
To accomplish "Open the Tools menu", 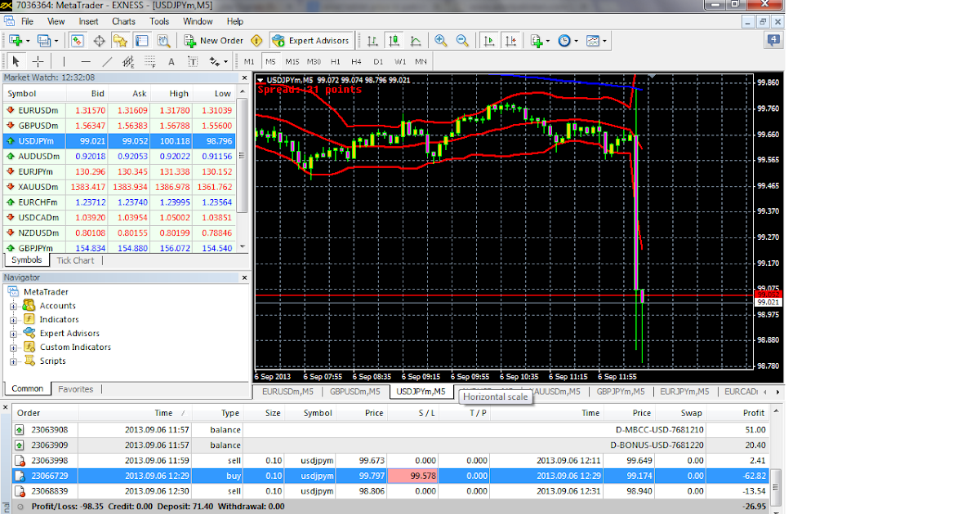I will click(x=160, y=21).
